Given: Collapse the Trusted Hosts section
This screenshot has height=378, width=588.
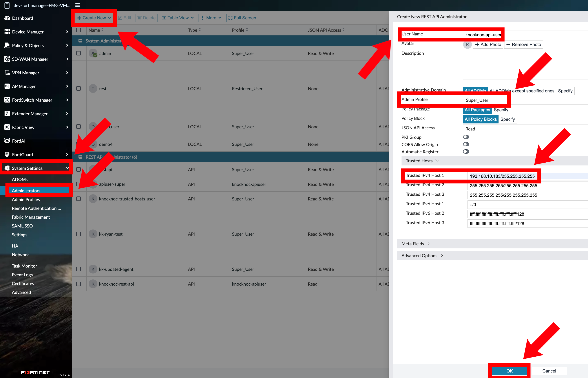Looking at the screenshot, I should point(437,161).
